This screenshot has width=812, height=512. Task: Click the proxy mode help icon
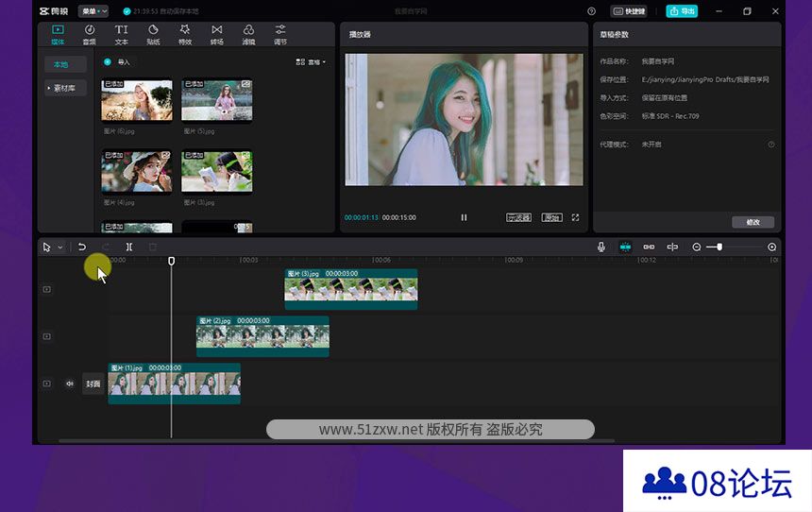tap(771, 145)
